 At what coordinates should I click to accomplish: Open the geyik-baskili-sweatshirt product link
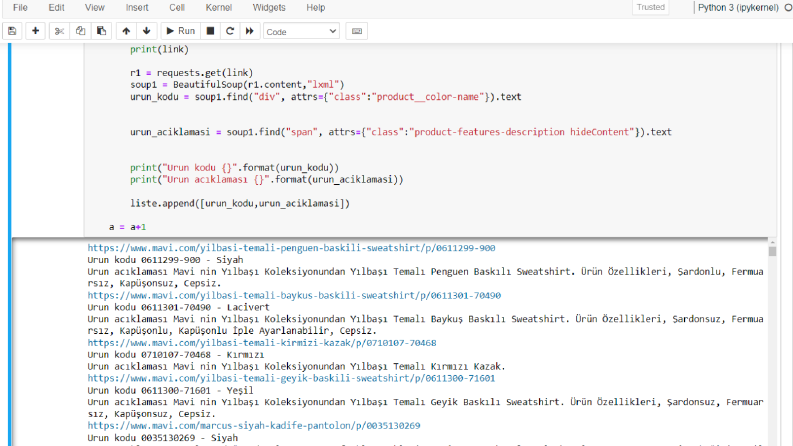point(291,378)
